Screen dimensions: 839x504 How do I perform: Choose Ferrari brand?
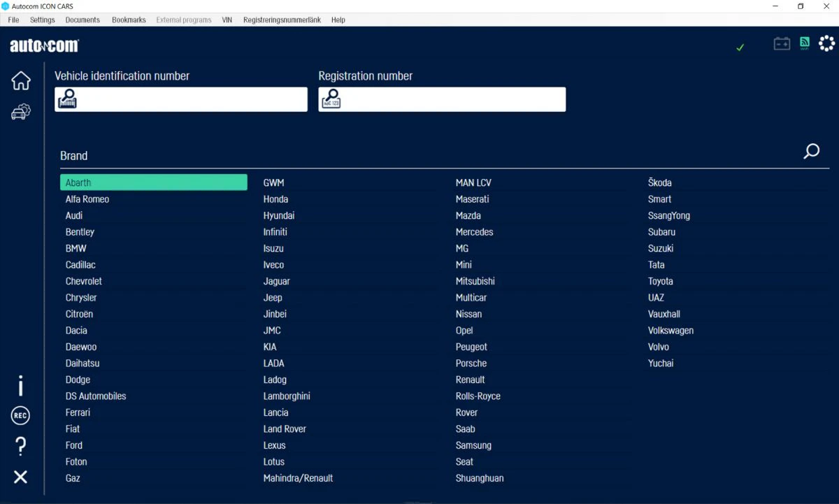click(78, 412)
